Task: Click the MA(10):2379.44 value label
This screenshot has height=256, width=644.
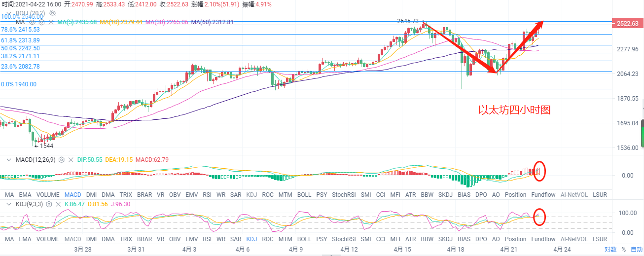Action: (x=121, y=22)
